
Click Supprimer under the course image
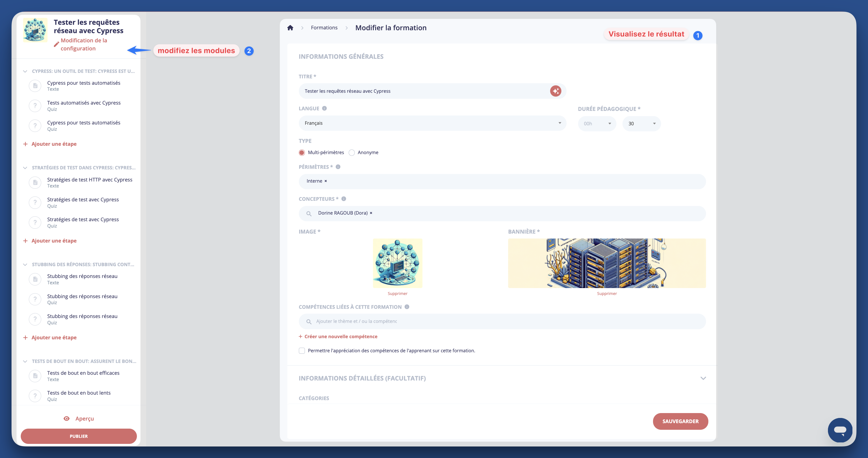pyautogui.click(x=397, y=294)
